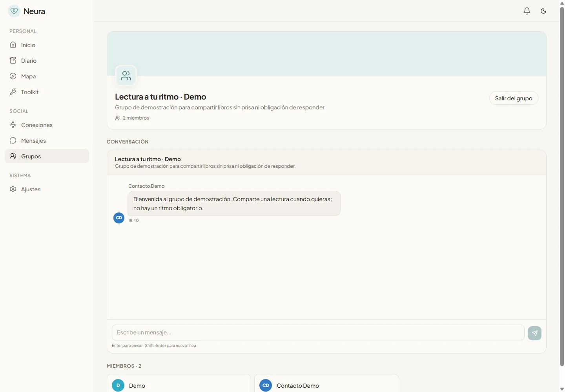Click the Mapa compass icon
Viewport: 565px width, 392px height.
pos(13,76)
